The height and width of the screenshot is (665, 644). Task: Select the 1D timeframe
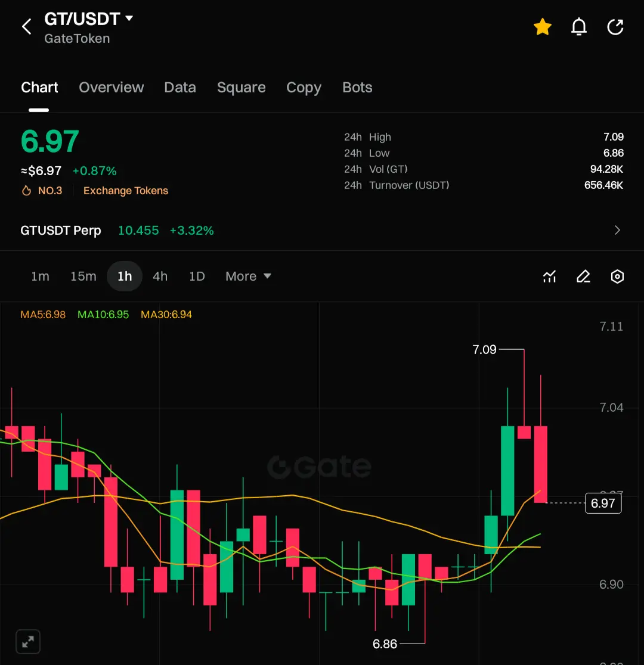pos(197,276)
